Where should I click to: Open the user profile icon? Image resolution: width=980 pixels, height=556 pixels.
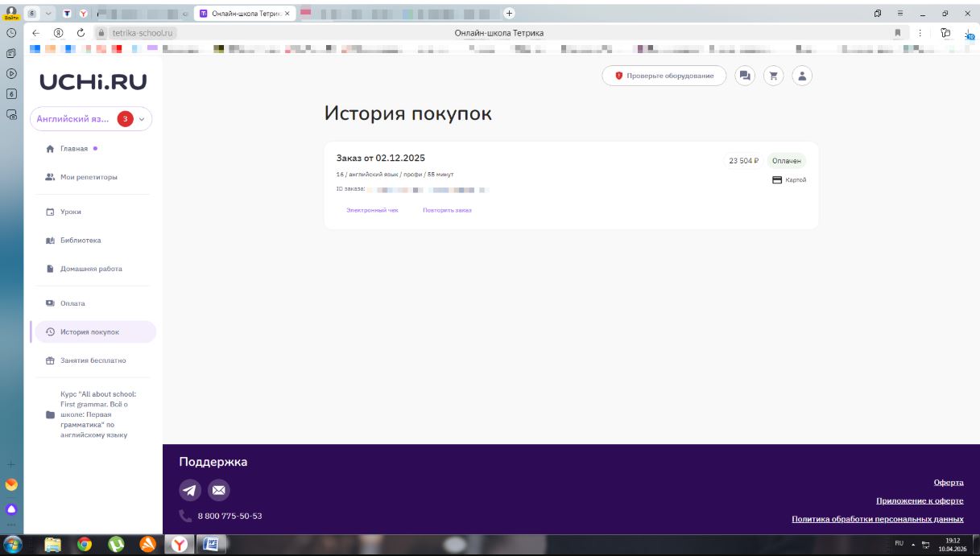point(802,76)
